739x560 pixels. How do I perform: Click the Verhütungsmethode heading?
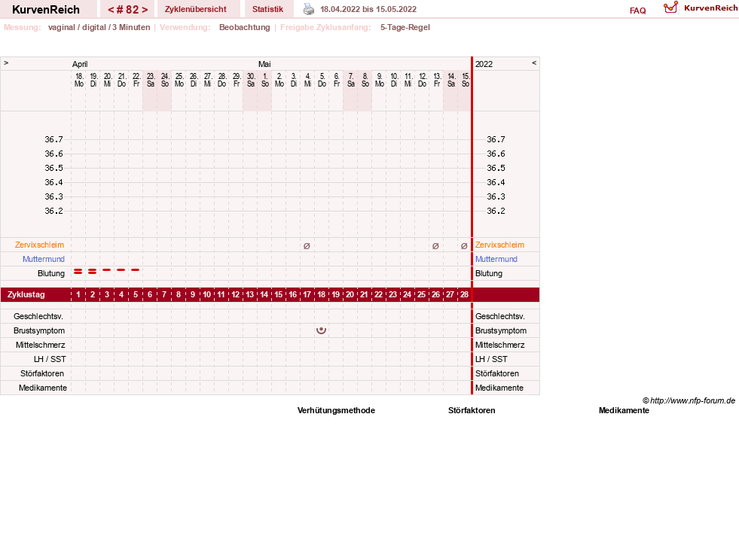coord(336,410)
